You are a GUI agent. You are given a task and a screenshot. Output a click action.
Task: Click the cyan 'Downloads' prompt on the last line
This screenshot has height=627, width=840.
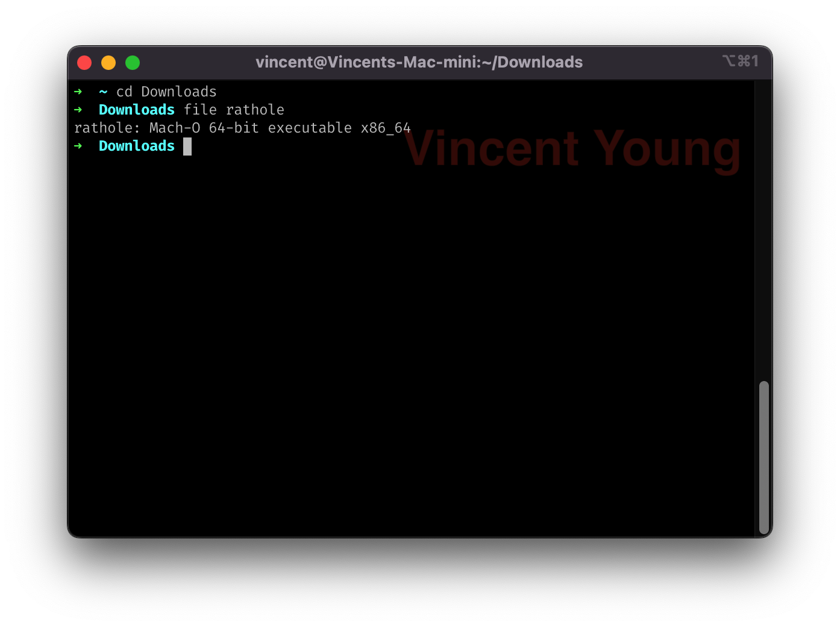137,146
